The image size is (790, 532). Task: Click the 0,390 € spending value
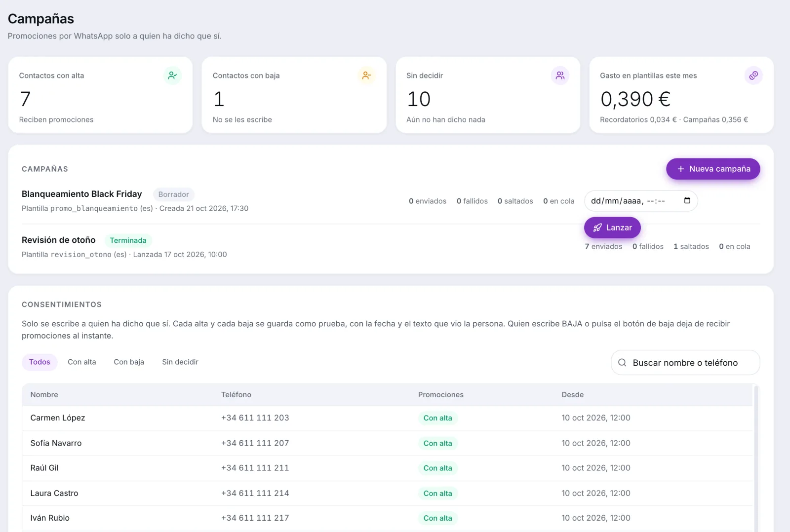pos(635,99)
